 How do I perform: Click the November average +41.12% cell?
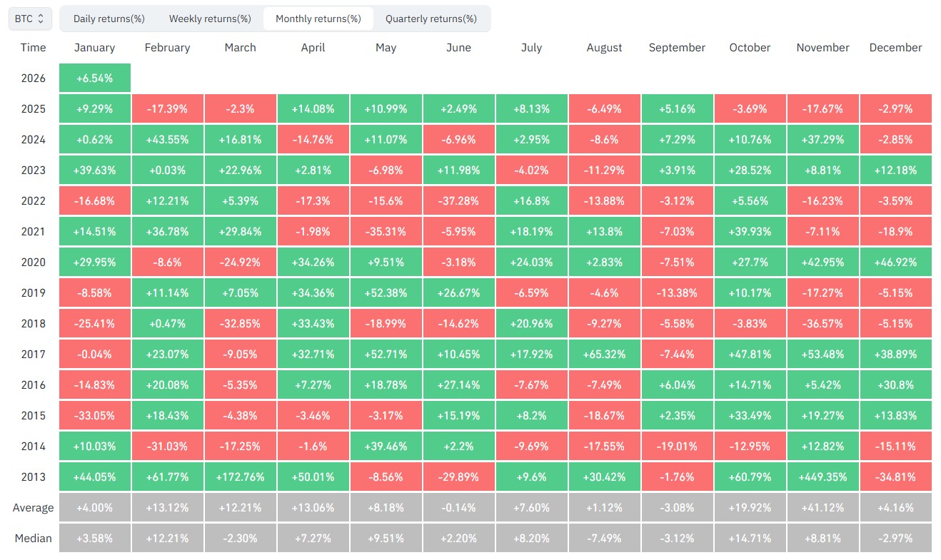[822, 507]
